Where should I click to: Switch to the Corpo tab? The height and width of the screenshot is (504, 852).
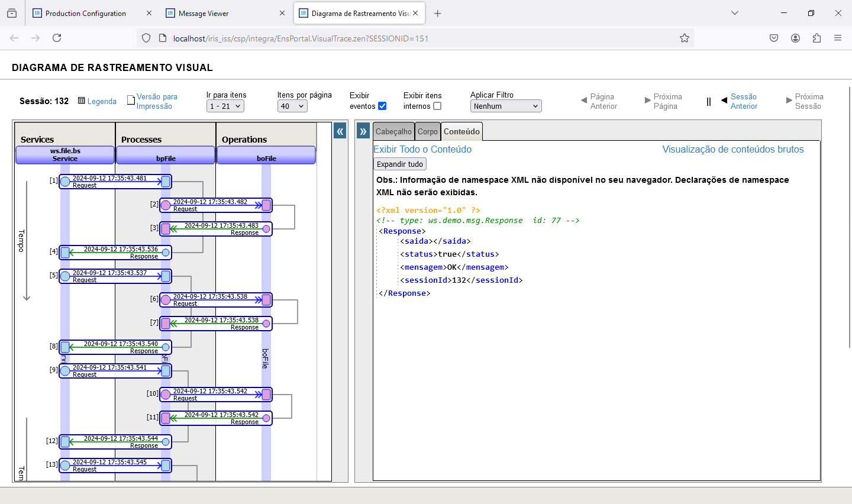pos(427,132)
